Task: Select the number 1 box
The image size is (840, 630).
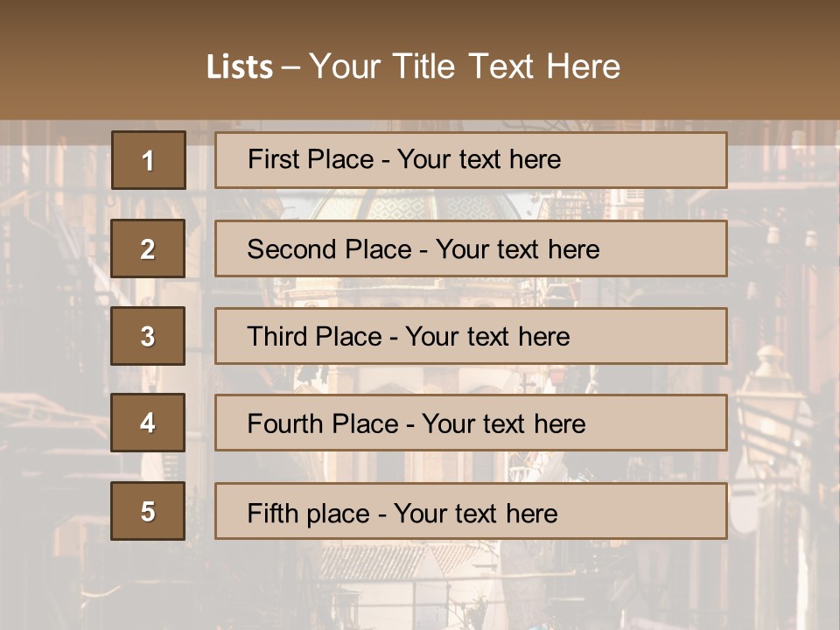Action: pos(149,160)
